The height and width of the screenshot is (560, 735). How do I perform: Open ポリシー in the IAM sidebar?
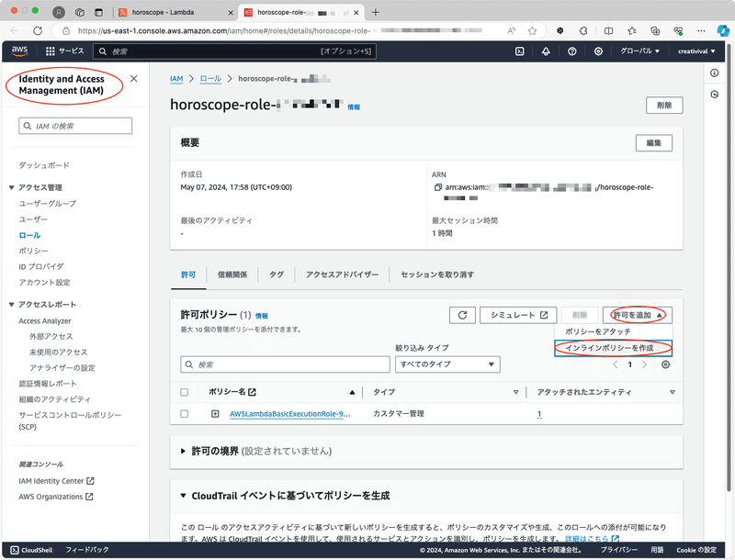coord(33,251)
